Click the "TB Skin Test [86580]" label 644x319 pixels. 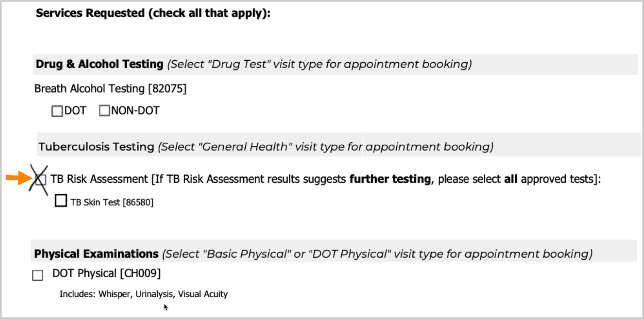[x=112, y=202]
